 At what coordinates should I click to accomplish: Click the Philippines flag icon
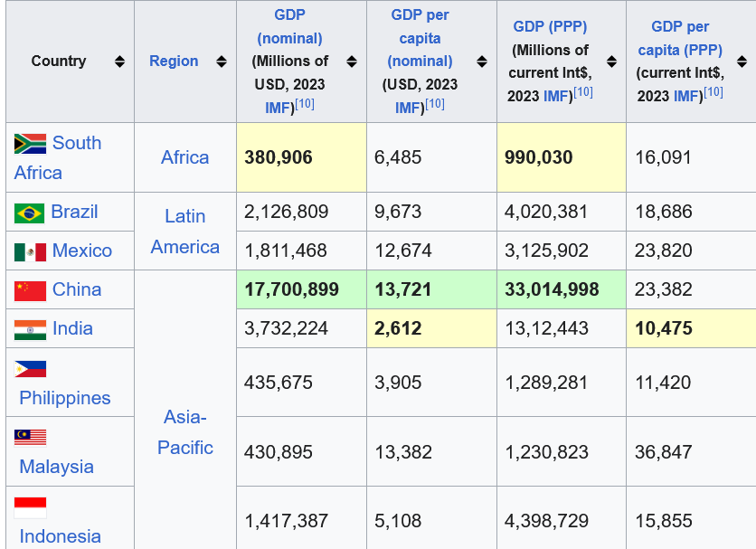(30, 369)
